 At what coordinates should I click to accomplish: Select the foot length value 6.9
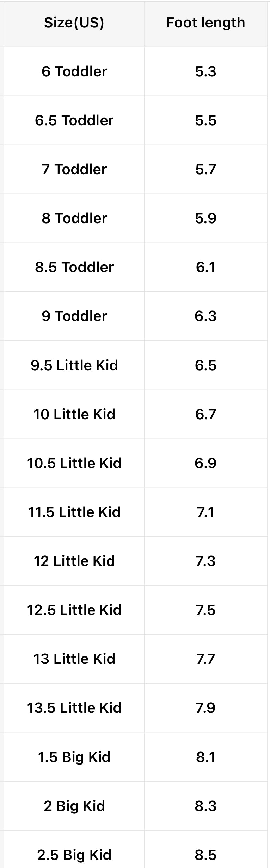(x=205, y=463)
